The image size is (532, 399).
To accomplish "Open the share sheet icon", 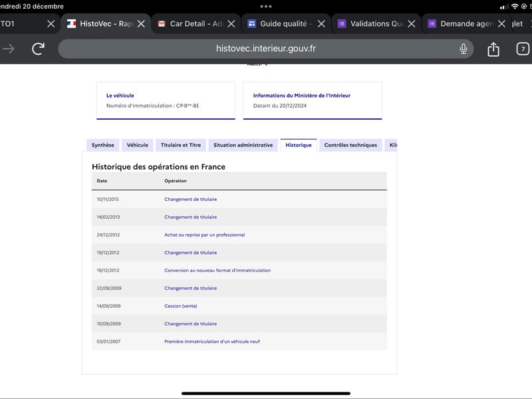I will (x=493, y=49).
